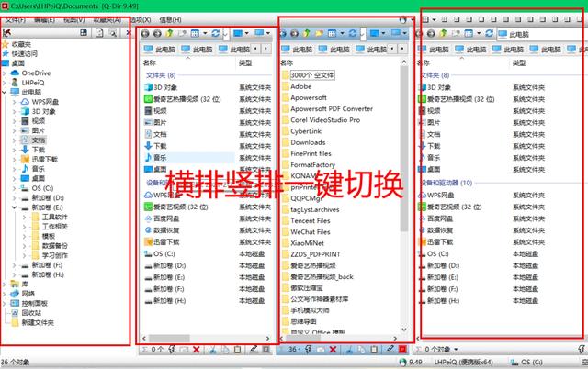Open the 选项(X) menu
The image size is (588, 369).
(141, 20)
